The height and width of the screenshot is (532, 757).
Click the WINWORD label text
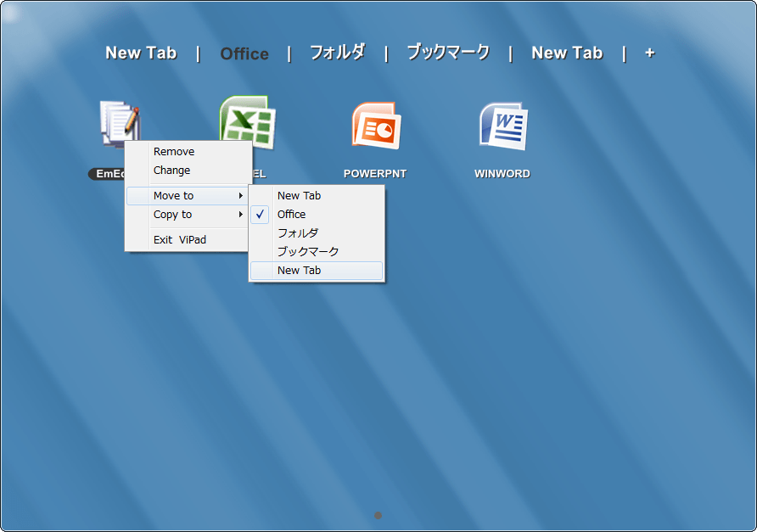(x=502, y=174)
